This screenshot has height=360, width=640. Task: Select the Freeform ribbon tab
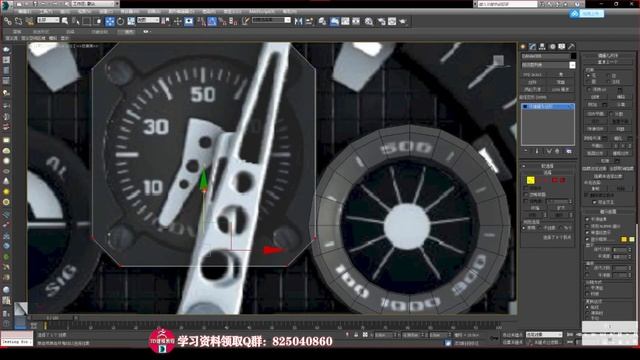(41, 31)
